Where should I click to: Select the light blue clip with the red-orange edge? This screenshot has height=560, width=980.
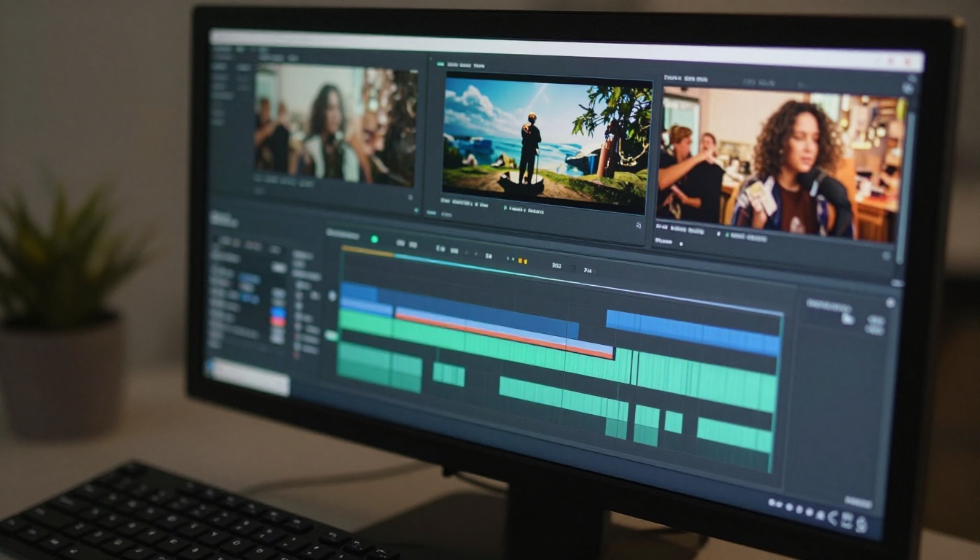[503, 332]
